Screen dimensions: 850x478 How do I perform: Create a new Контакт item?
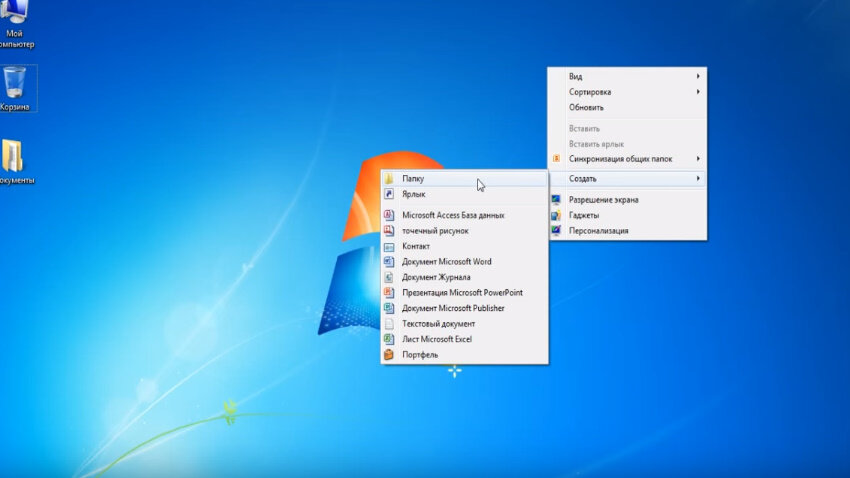[465, 246]
